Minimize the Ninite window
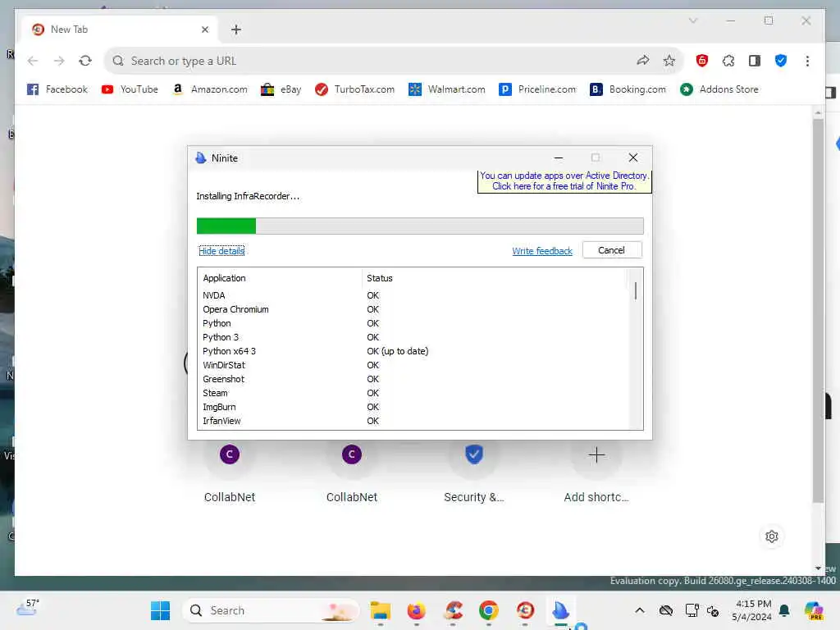840x630 pixels. point(558,158)
